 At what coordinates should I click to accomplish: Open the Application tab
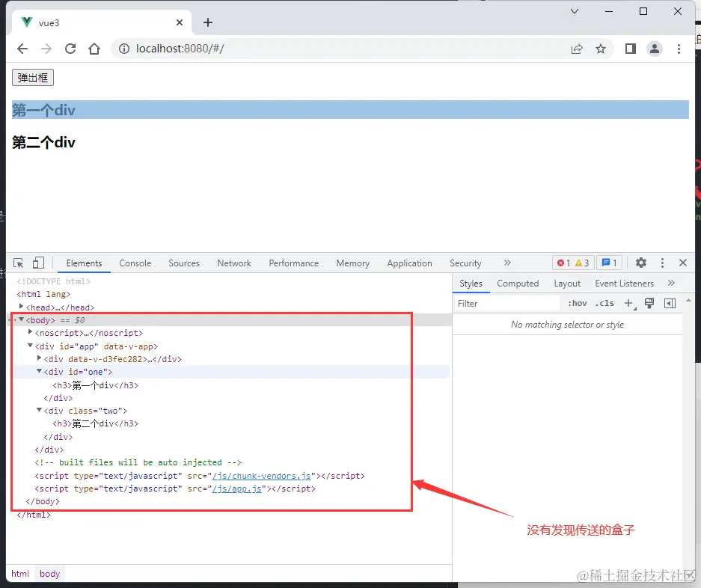click(x=409, y=263)
